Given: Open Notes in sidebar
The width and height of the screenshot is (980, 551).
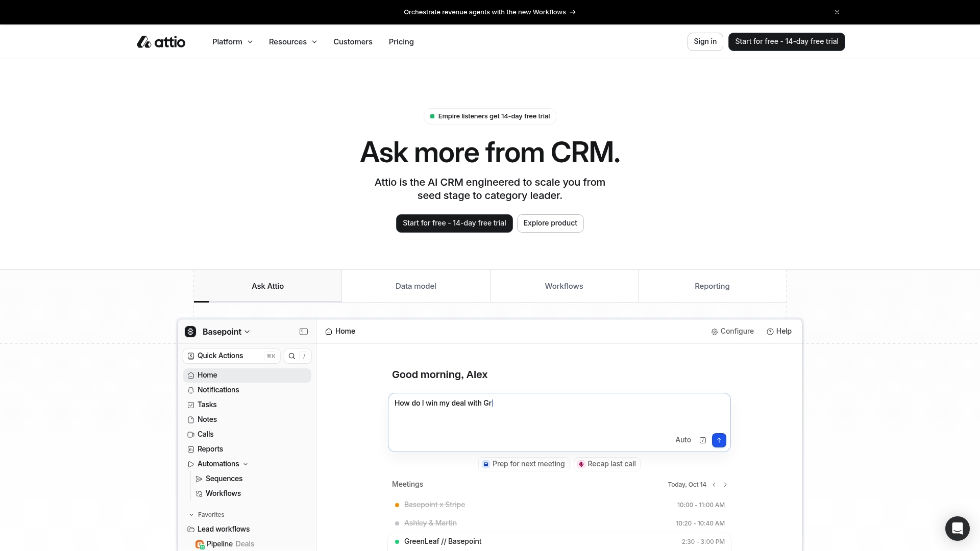Looking at the screenshot, I should pos(247,420).
